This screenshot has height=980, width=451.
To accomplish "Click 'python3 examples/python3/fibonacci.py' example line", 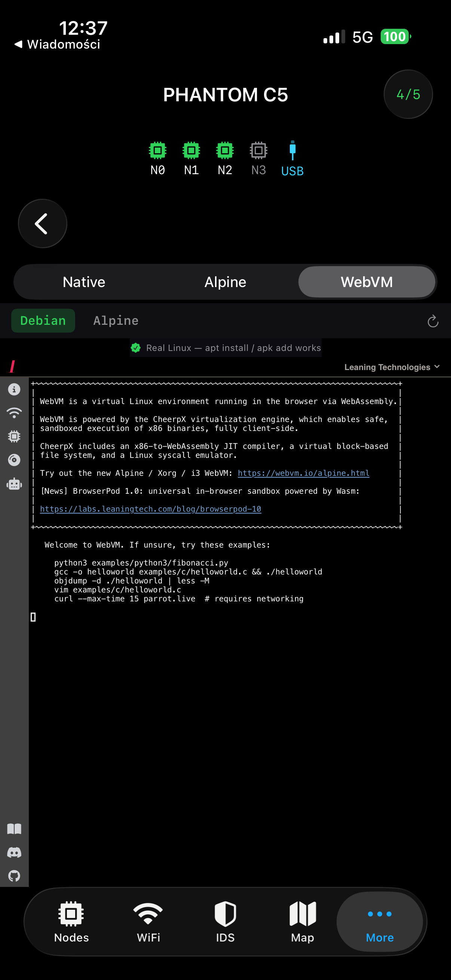I will (x=141, y=563).
